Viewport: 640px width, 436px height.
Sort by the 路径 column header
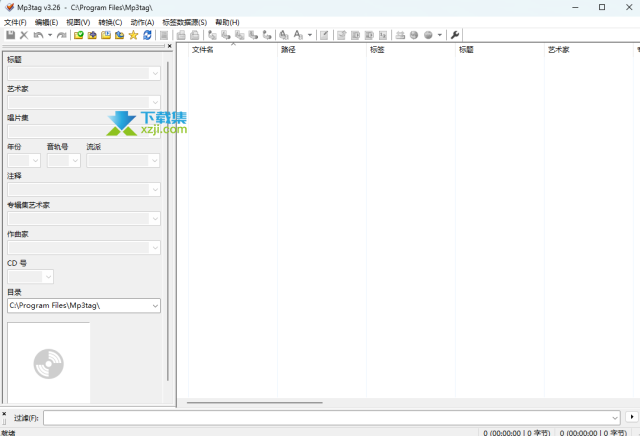322,50
